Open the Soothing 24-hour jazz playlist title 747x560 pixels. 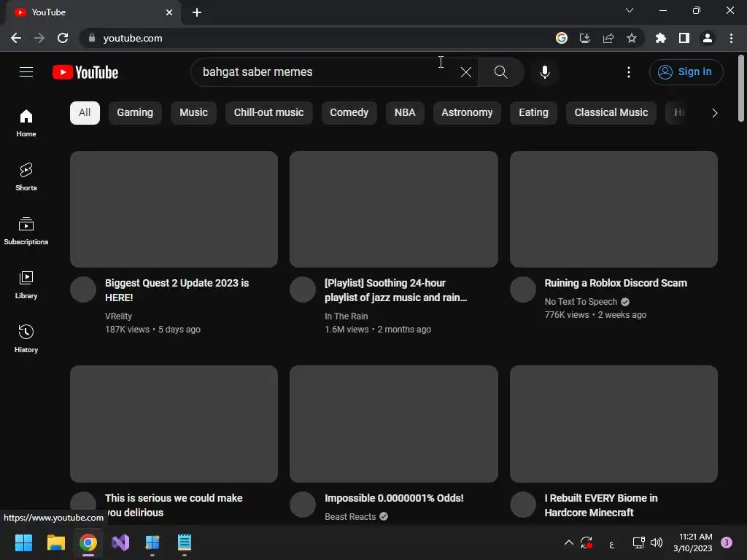396,290
